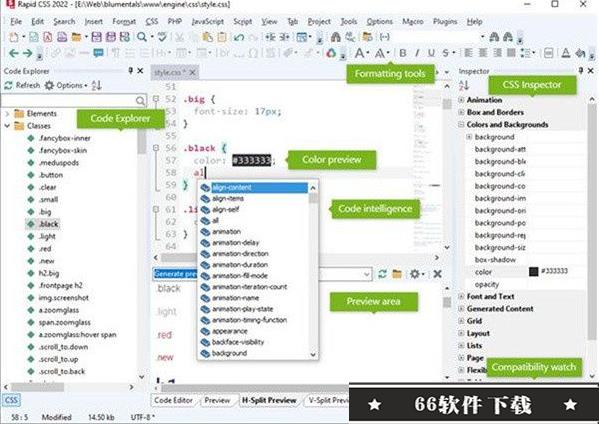Go back with the left arrow icon

click(x=14, y=53)
